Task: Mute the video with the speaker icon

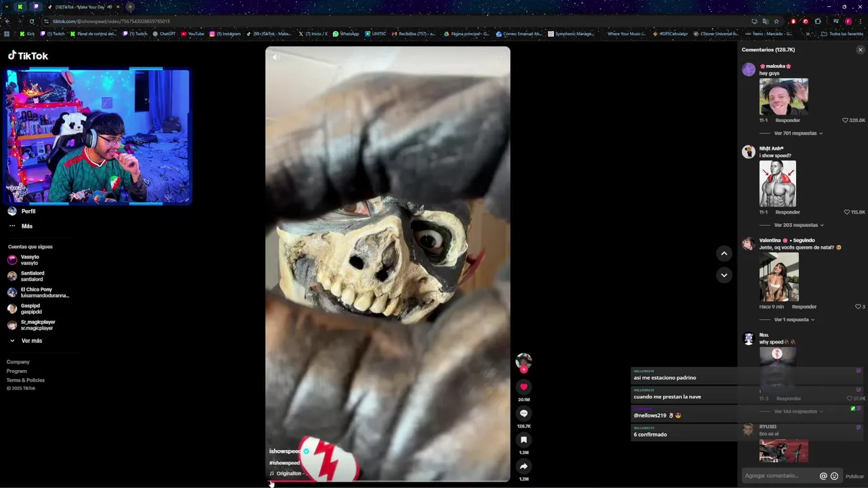Action: click(276, 57)
